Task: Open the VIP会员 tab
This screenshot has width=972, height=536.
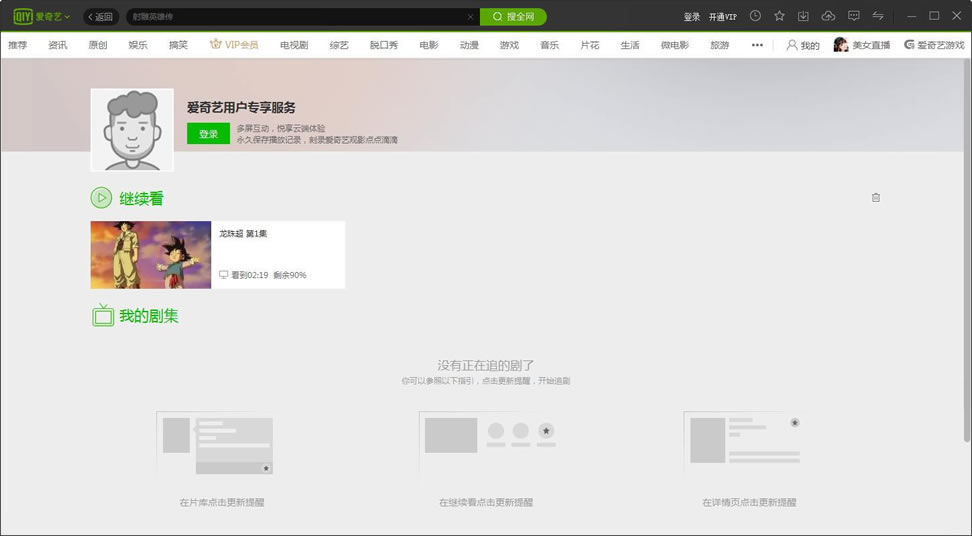Action: [234, 45]
